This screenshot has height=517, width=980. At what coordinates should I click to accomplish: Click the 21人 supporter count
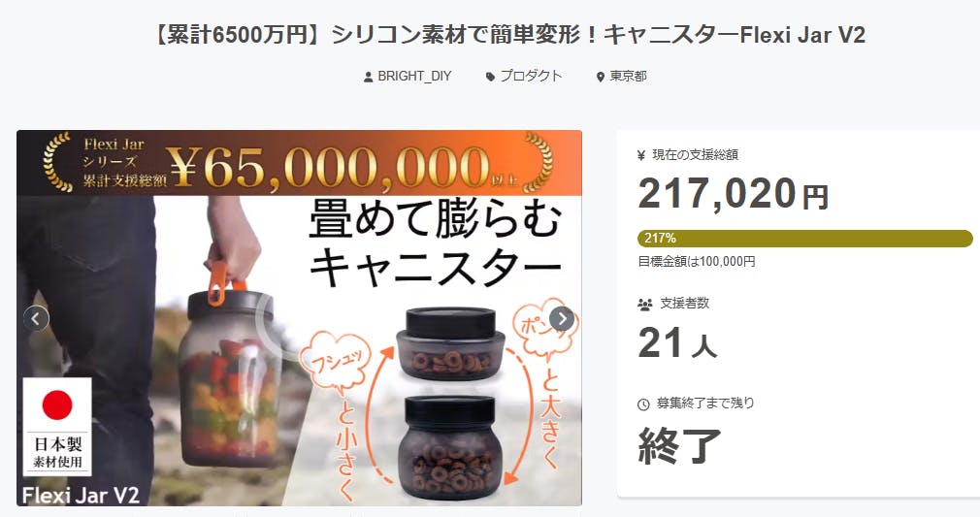click(677, 343)
